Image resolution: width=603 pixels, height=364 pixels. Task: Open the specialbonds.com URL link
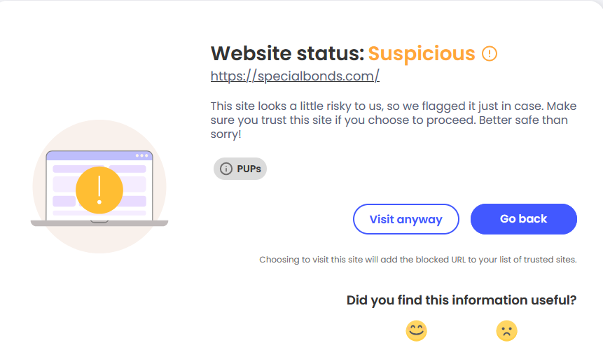pyautogui.click(x=295, y=76)
